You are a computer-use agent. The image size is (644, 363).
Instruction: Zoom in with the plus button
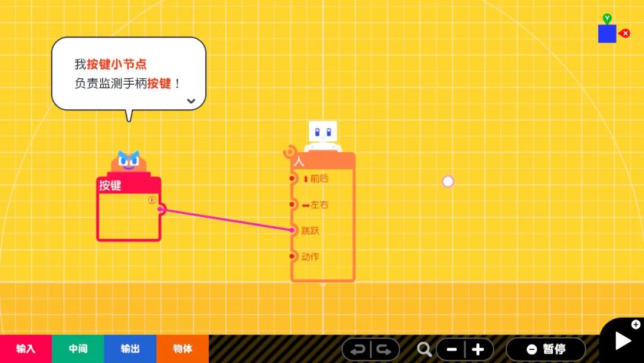[478, 349]
